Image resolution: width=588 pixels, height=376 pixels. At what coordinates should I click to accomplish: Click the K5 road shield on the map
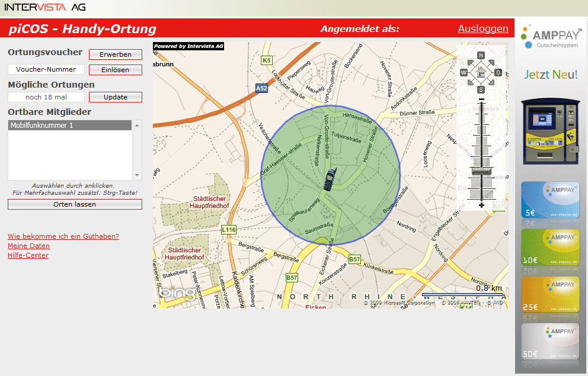point(266,60)
